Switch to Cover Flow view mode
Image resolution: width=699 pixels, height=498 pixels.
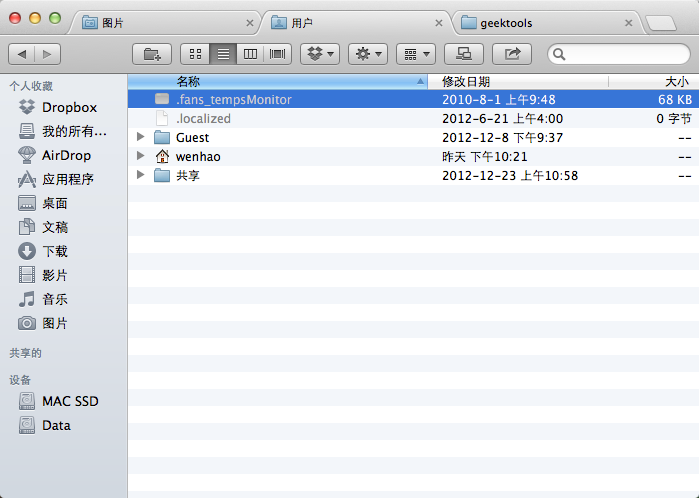point(277,54)
